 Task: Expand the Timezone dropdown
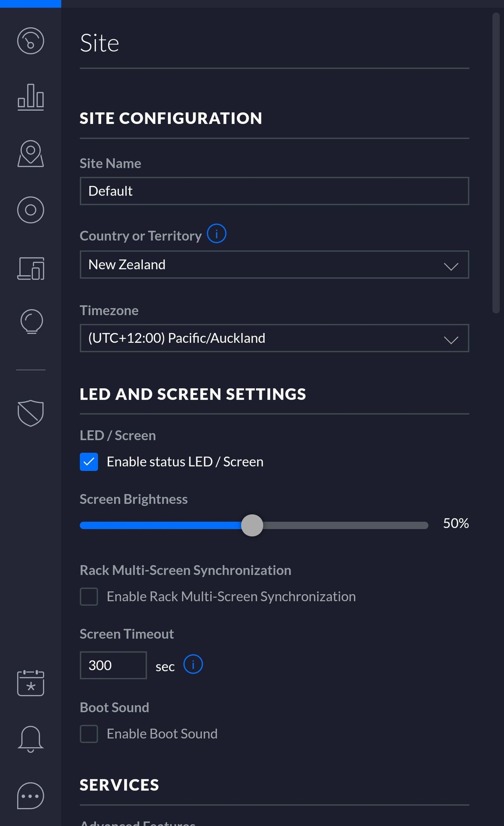pyautogui.click(x=274, y=338)
